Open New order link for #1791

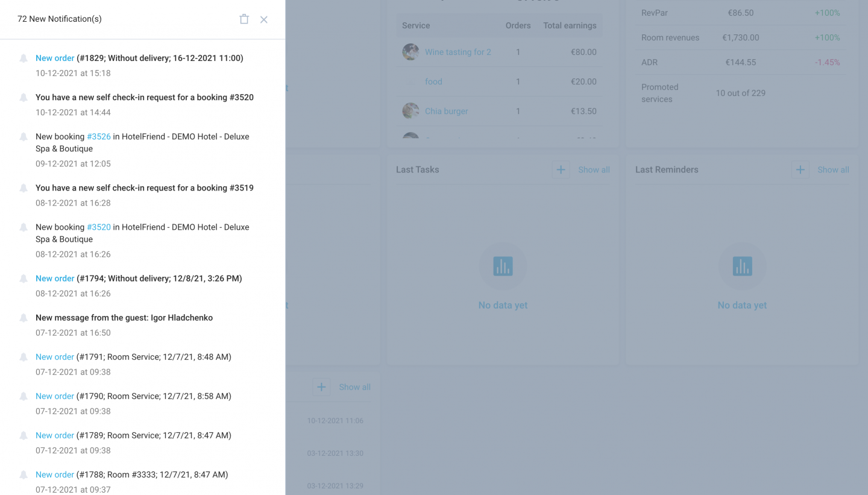tap(55, 357)
